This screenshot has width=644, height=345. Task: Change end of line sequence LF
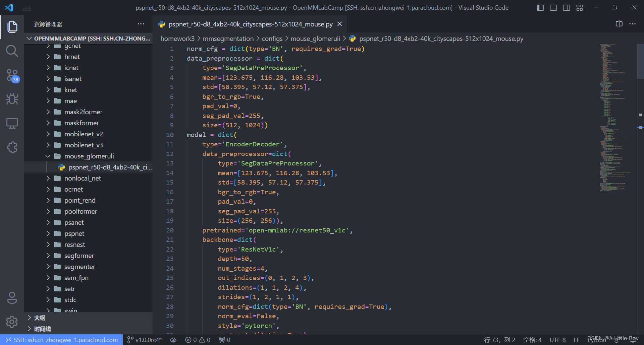(577, 340)
